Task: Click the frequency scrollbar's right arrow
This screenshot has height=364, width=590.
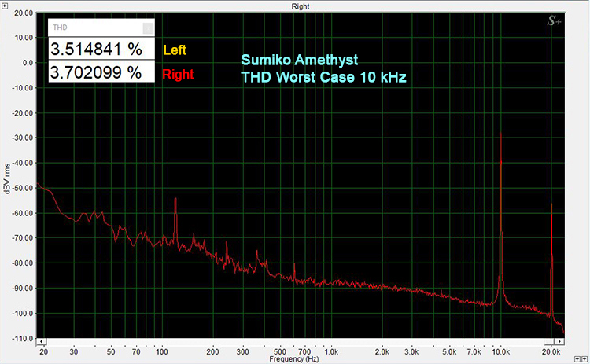Action: tap(559, 342)
